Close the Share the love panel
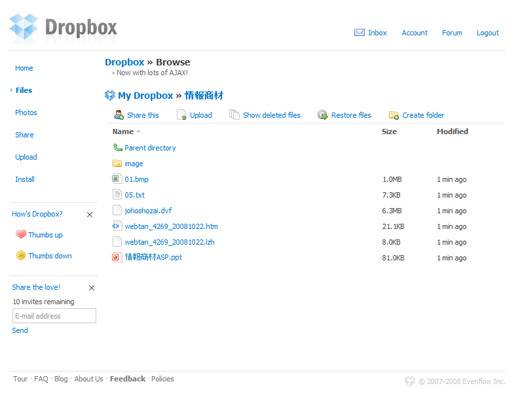Image resolution: width=520 pixels, height=403 pixels. tap(91, 288)
